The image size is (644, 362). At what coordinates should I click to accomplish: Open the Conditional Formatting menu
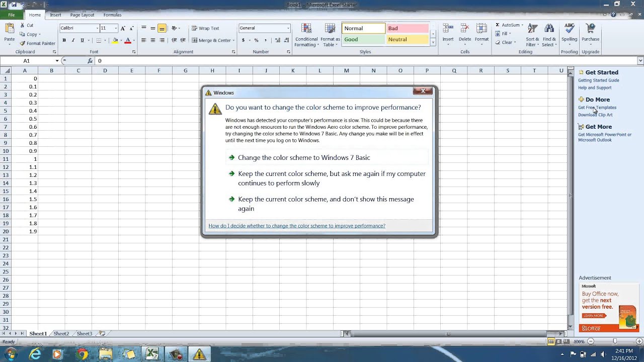pyautogui.click(x=306, y=35)
